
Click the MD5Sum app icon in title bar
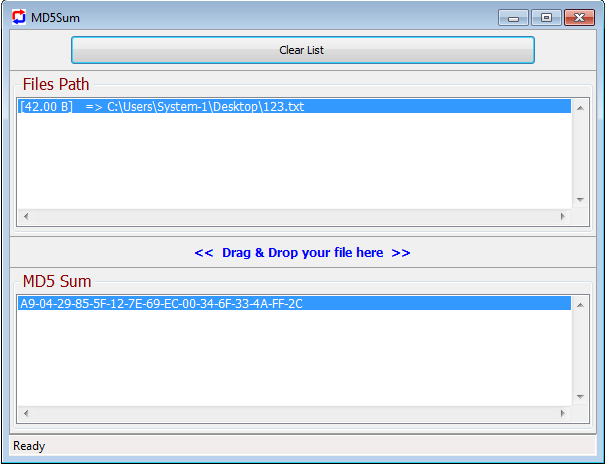pyautogui.click(x=19, y=17)
